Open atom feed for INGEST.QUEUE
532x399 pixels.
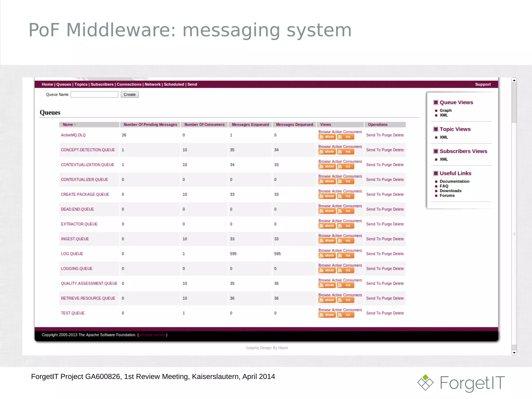[327, 241]
